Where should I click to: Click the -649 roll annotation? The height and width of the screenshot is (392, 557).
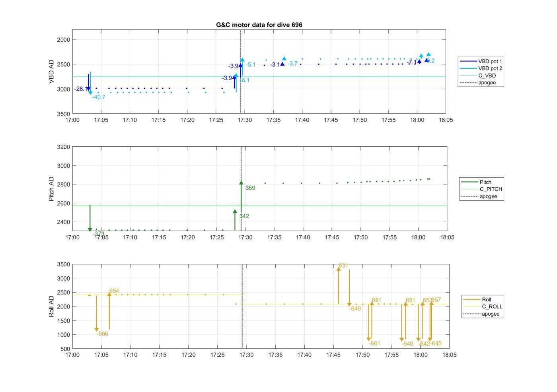(355, 309)
